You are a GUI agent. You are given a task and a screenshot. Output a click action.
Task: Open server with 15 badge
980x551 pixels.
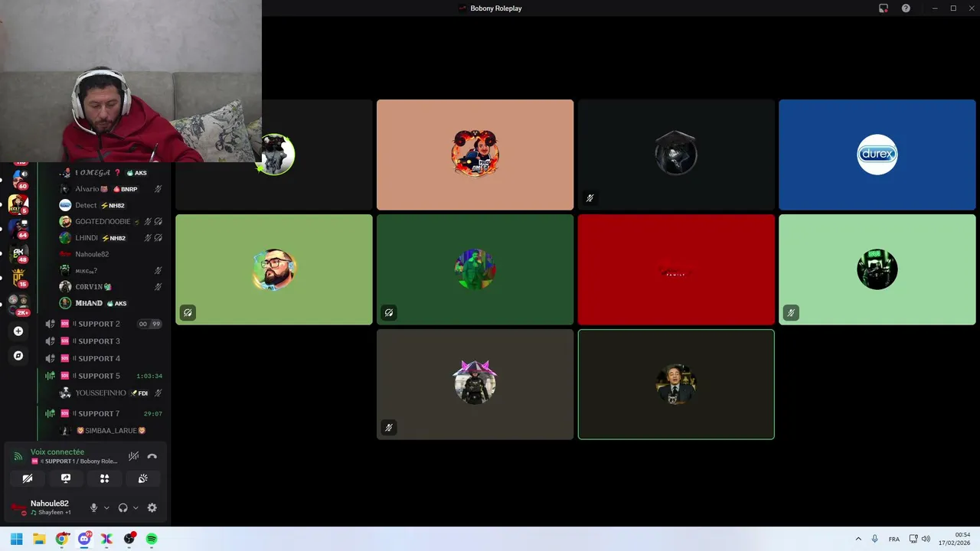[x=18, y=277]
